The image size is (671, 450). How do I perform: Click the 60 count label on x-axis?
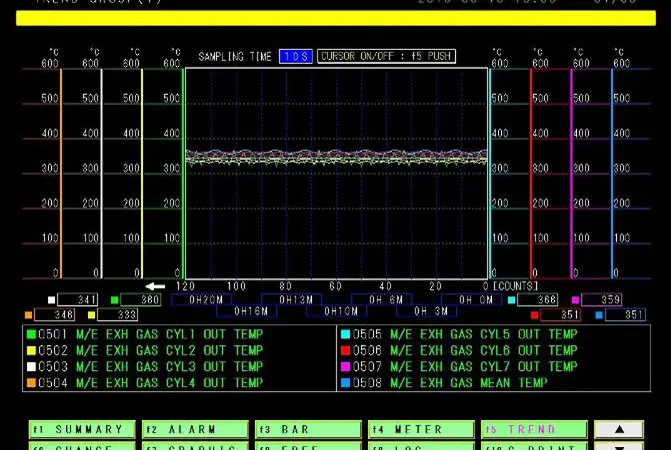336,286
